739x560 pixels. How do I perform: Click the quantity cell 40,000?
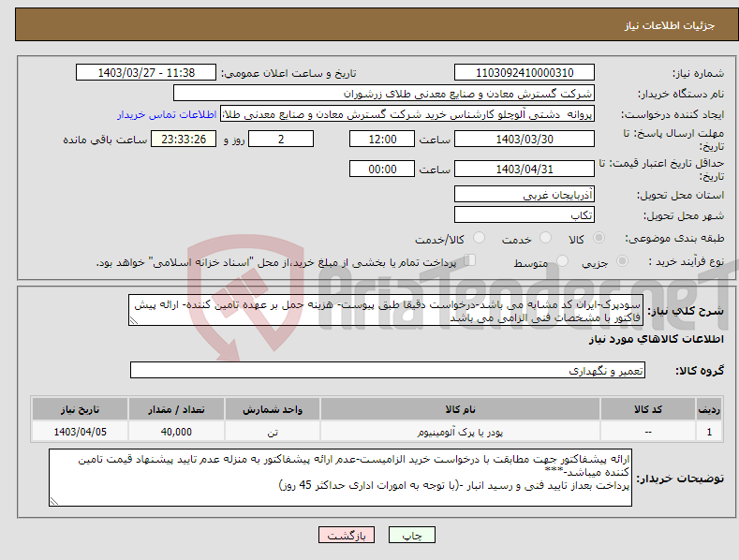[176, 432]
